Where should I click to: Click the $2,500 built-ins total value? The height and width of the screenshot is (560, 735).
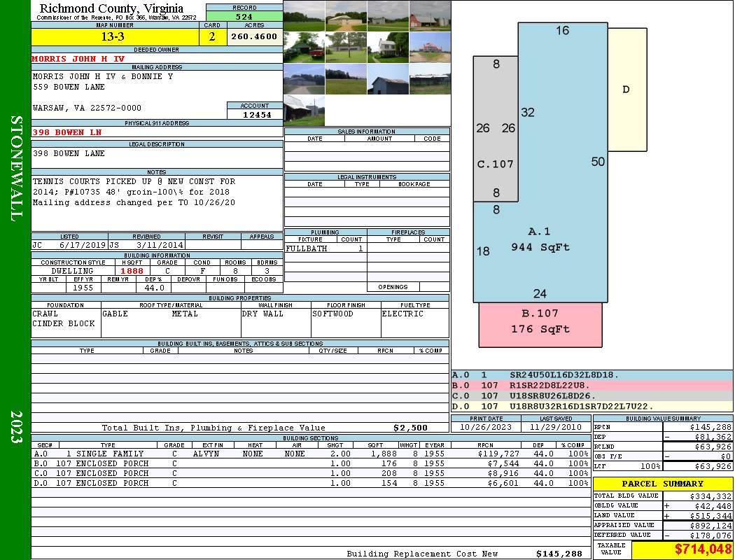(x=411, y=428)
